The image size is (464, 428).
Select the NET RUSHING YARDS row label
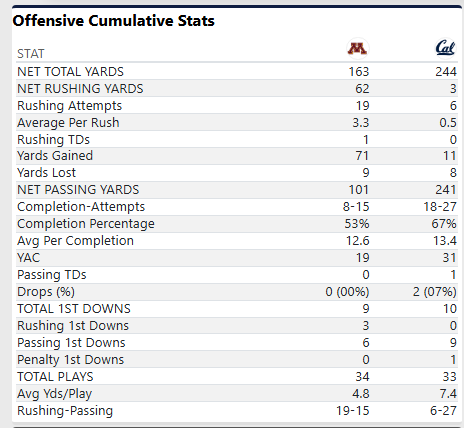pos(80,89)
